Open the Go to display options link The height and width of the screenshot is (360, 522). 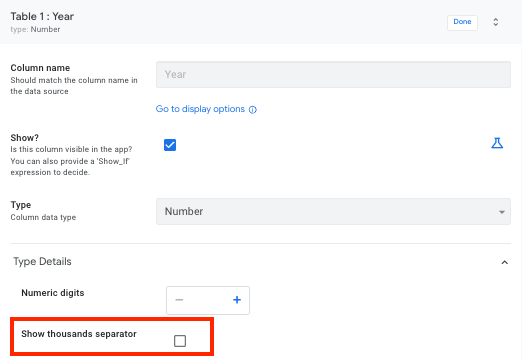200,109
